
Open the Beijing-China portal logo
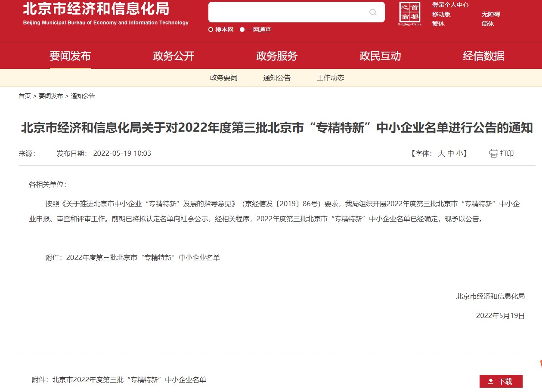[409, 13]
